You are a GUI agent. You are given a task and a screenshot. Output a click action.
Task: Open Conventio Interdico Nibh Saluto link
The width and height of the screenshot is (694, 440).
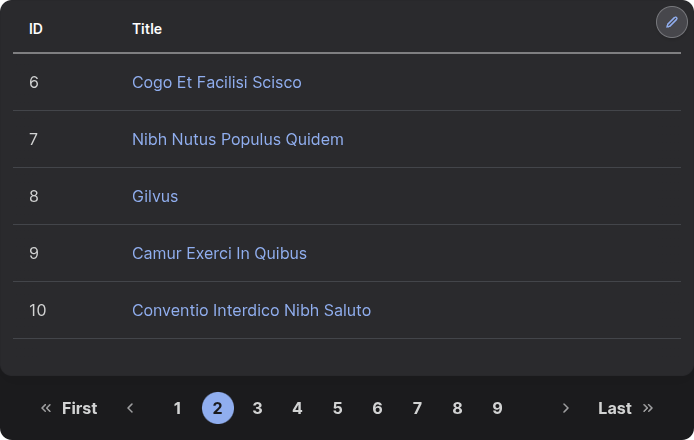[251, 310]
